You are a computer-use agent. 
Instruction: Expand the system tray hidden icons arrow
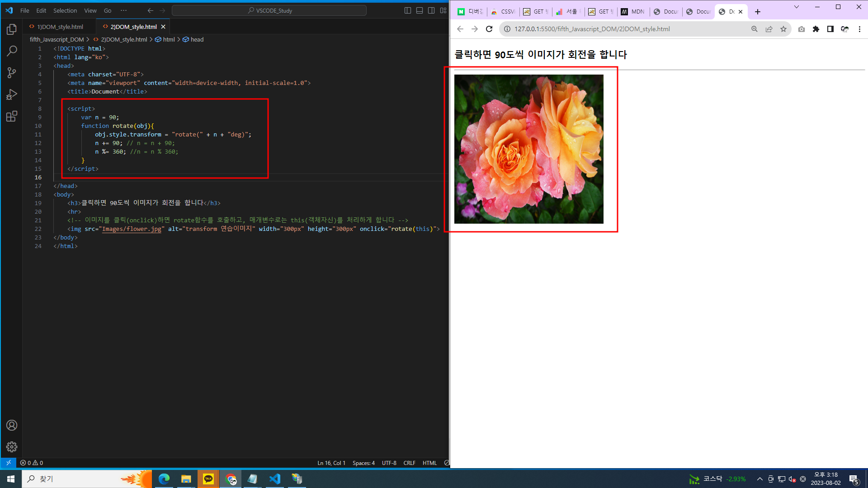pyautogui.click(x=759, y=479)
